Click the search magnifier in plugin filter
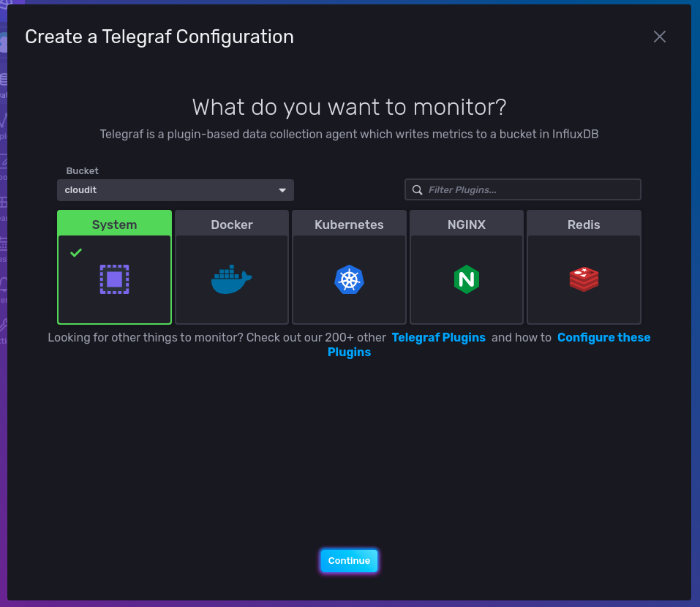 point(418,189)
